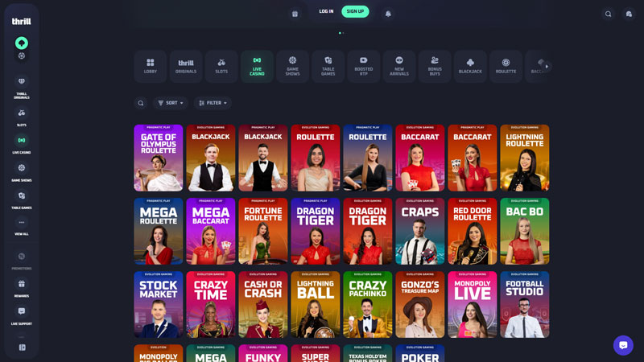Select the Bonus Buys category tab

(x=435, y=67)
